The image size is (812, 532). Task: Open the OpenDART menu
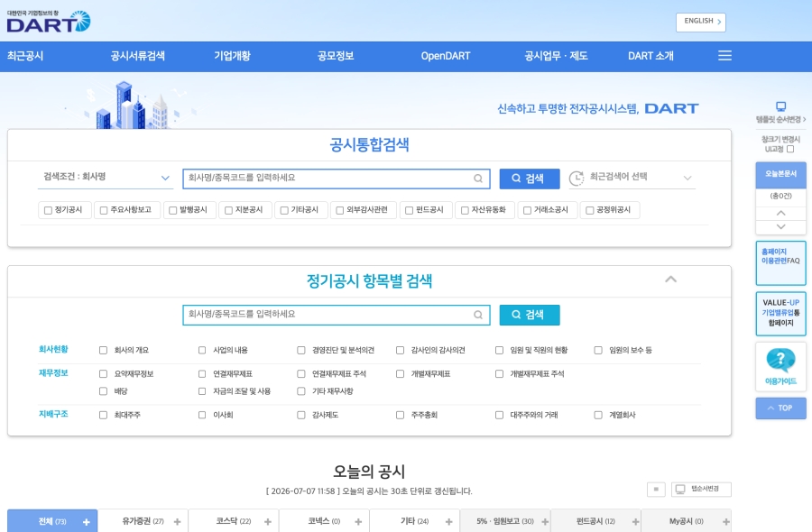pyautogui.click(x=446, y=56)
